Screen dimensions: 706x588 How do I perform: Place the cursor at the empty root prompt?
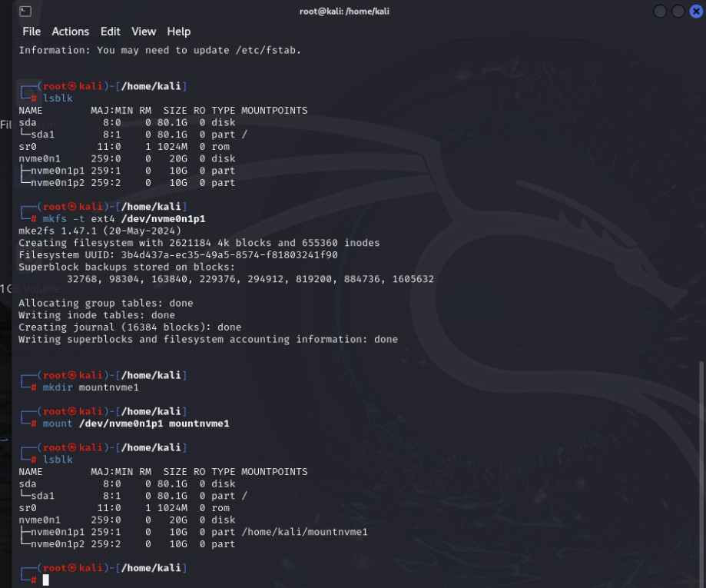[x=46, y=580]
